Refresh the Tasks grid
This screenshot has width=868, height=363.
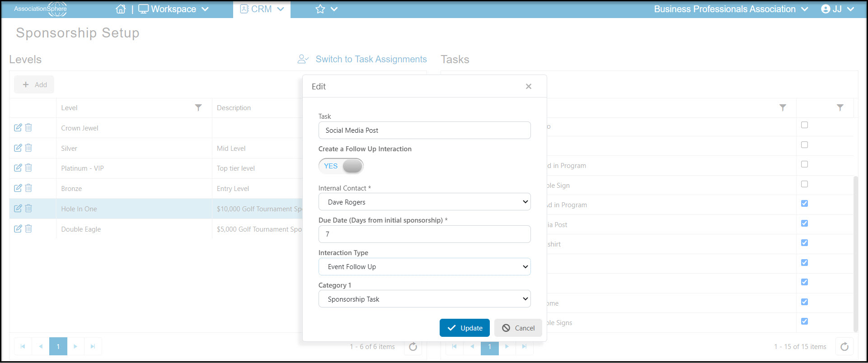click(x=844, y=347)
